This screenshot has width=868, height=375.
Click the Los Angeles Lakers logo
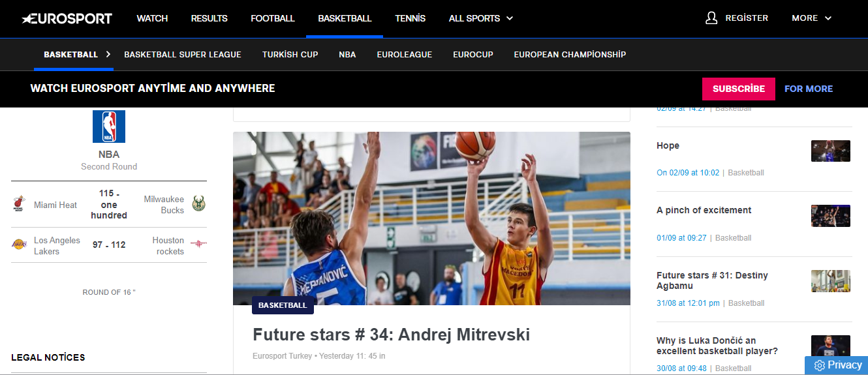18,245
